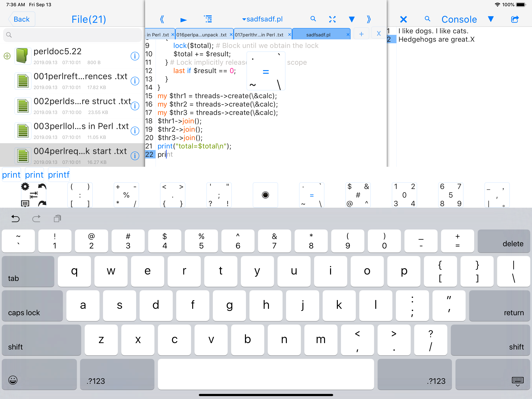Screen dimensions: 532x399
Task: Tap the tab key
Action: (28, 271)
